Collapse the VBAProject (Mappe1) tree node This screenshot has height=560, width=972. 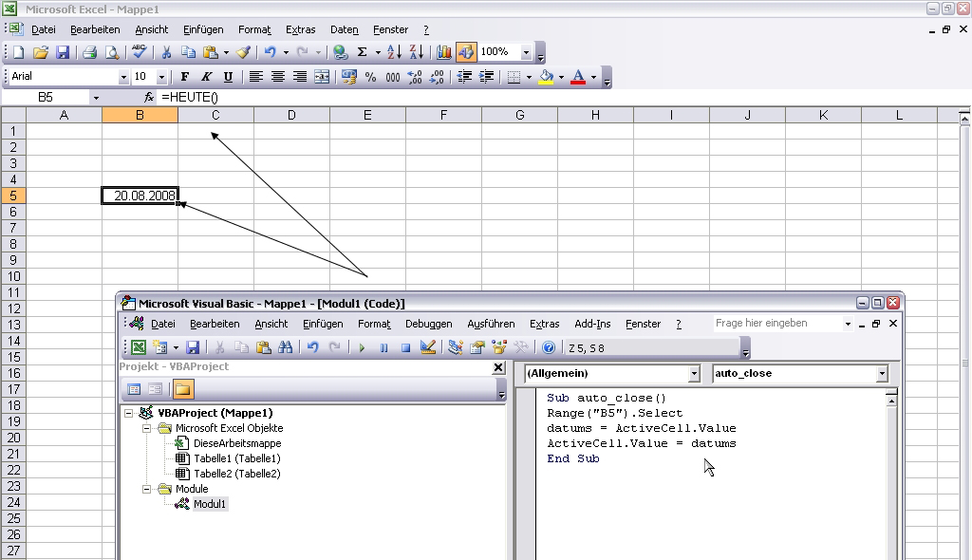(x=129, y=413)
